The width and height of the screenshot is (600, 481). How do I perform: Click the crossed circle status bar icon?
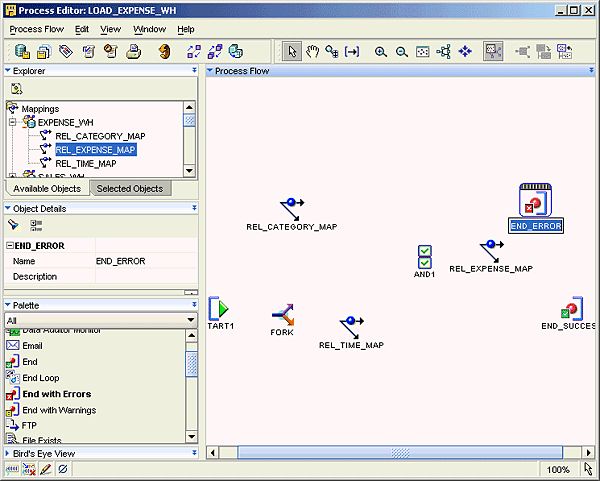pos(63,469)
